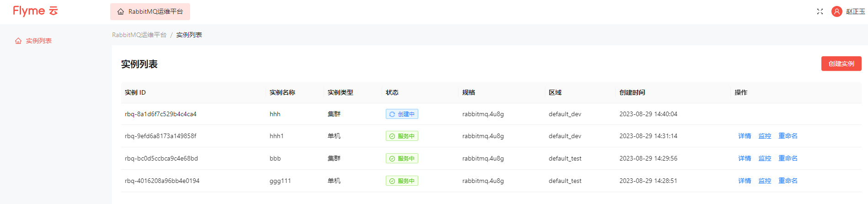Open 监控 for instance ggg111
This screenshot has height=204, width=868.
pos(764,181)
